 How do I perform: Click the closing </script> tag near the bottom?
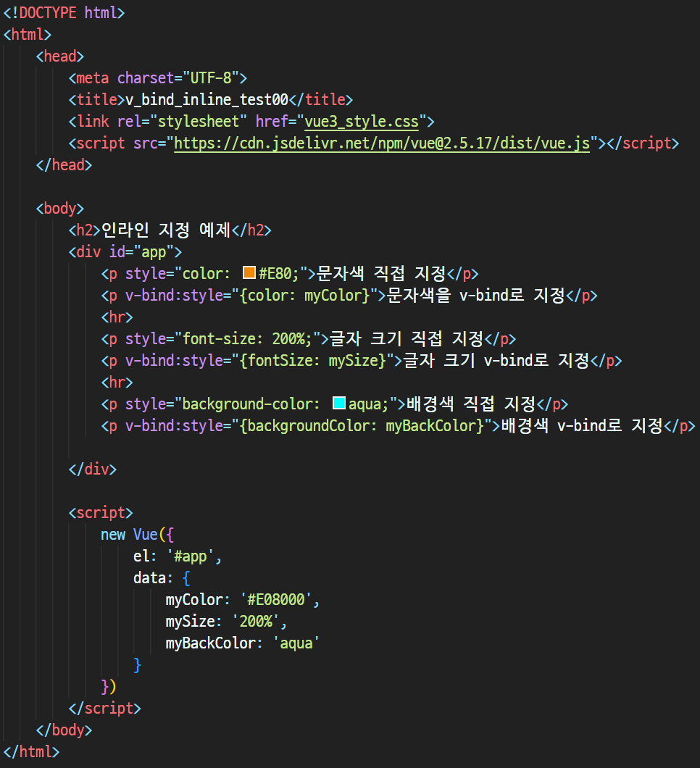[104, 709]
